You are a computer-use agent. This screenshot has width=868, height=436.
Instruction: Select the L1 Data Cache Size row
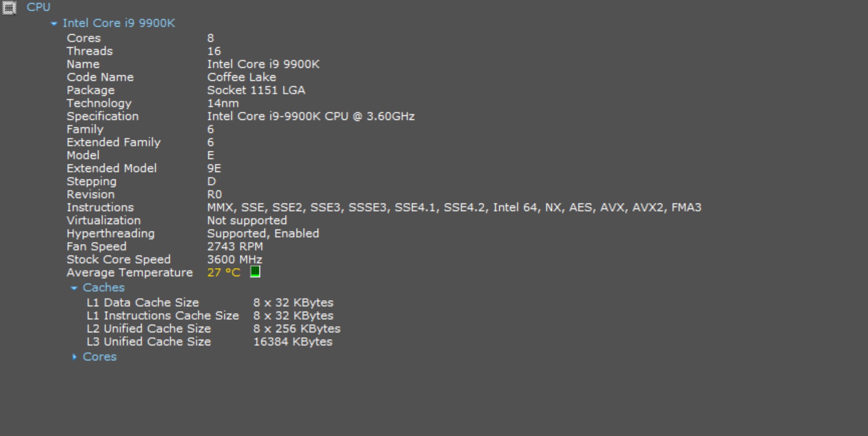click(x=143, y=303)
